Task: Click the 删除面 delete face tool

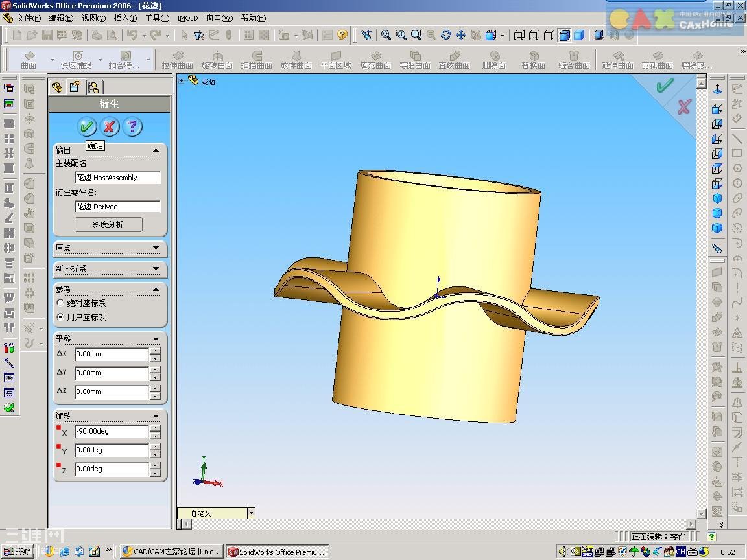Action: [494, 60]
